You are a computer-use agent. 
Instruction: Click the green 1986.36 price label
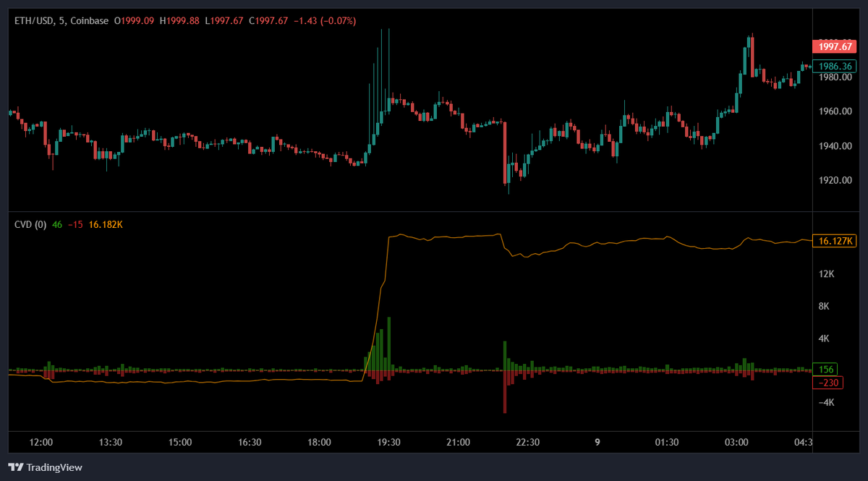point(833,66)
